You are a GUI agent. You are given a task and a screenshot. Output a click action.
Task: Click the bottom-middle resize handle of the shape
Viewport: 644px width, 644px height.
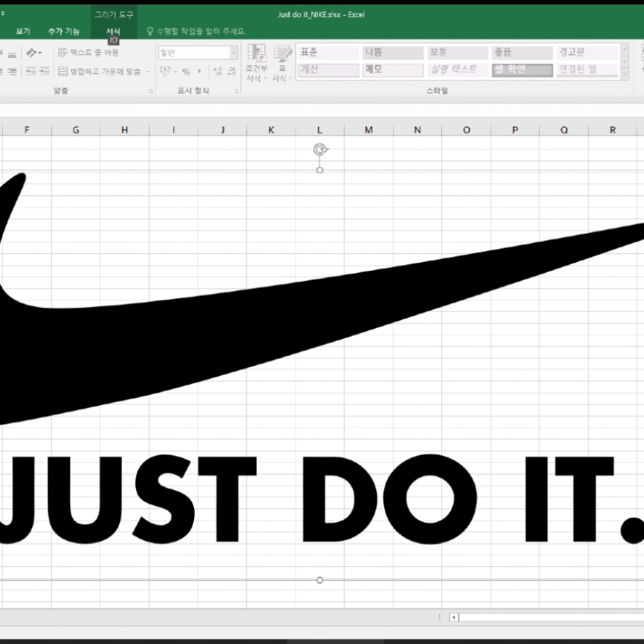click(x=320, y=580)
